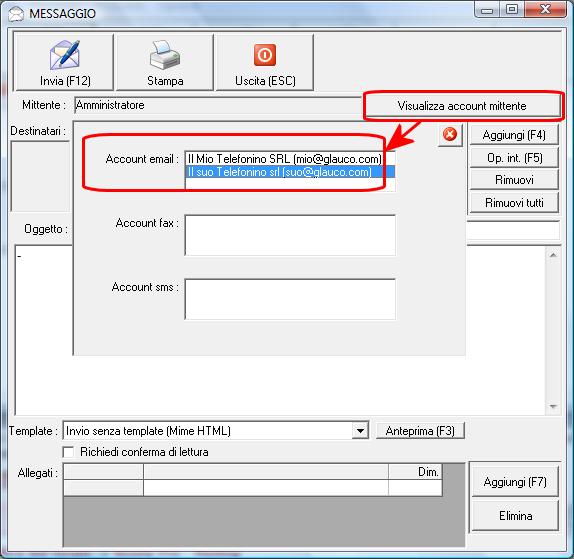
Task: Enable Richiedi conferma di lettura checkbox
Action: (68, 452)
